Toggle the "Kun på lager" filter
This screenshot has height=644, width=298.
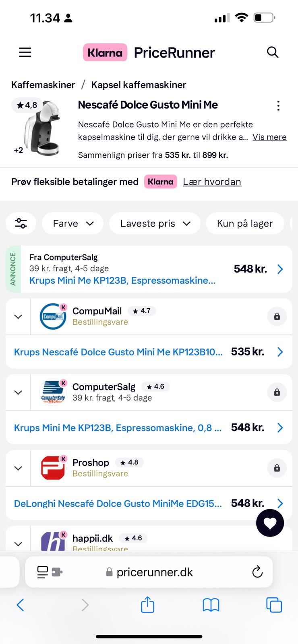pos(245,223)
